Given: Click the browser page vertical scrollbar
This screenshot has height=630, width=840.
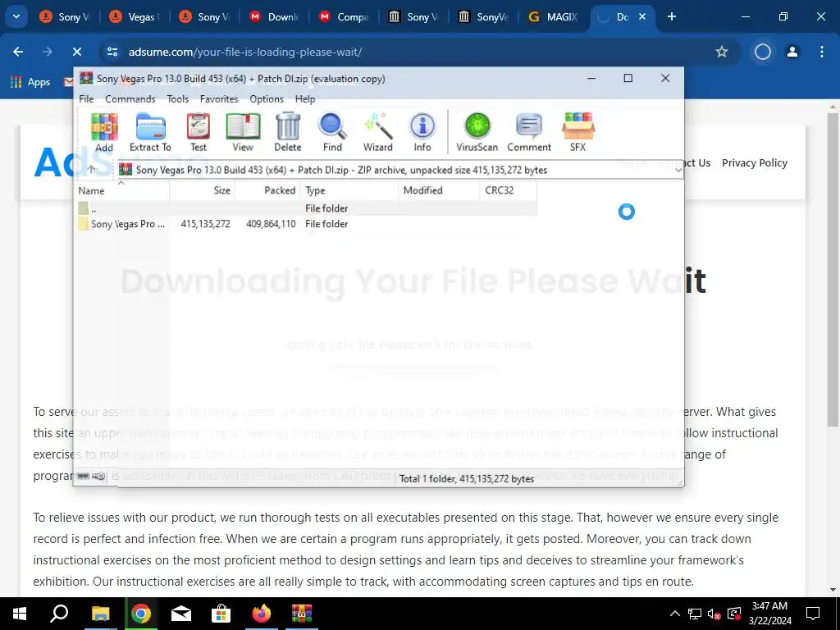Looking at the screenshot, I should 833,268.
